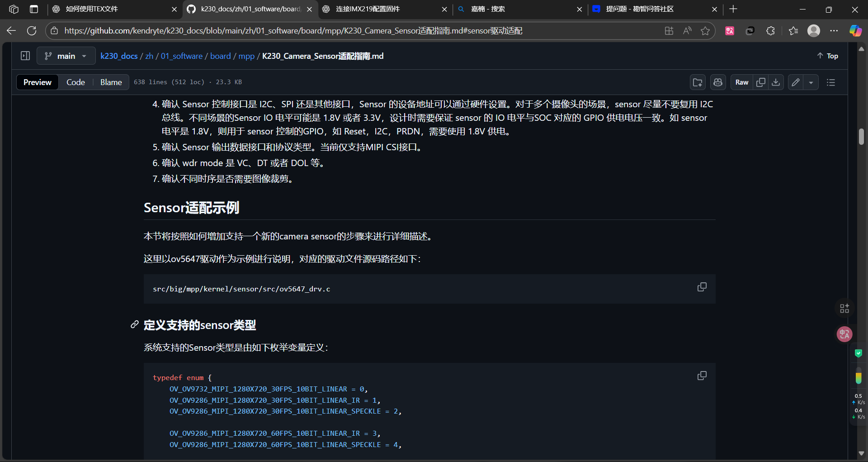
Task: Open browser Settings and more menu
Action: tap(834, 31)
